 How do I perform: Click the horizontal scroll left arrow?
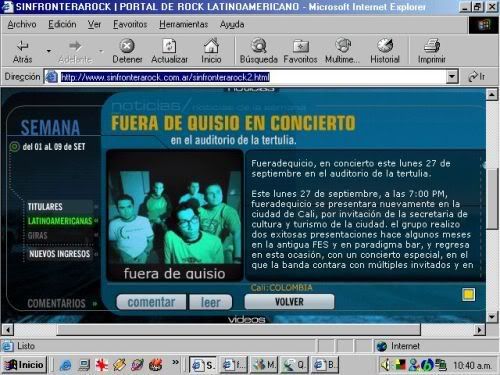click(7, 330)
